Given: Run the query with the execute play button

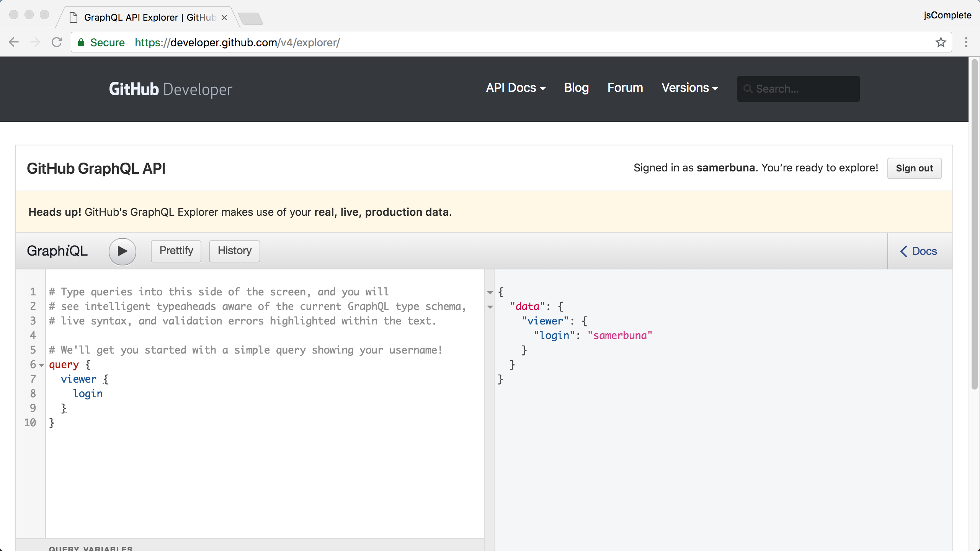Looking at the screenshot, I should (122, 251).
